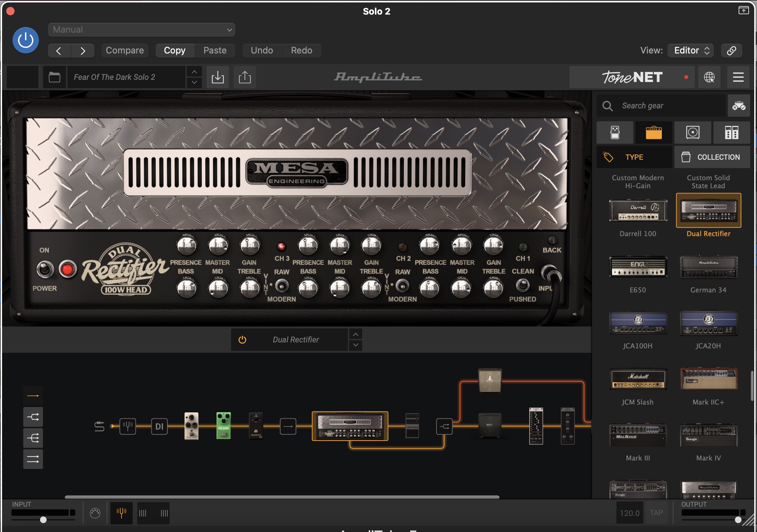Toggle the CH 3 RAW/MODERN mode switch

pos(282,285)
